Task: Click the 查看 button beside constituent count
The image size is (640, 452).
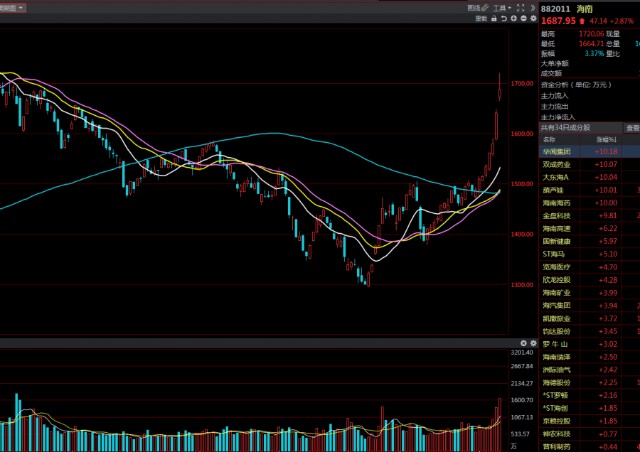Action: tap(631, 128)
